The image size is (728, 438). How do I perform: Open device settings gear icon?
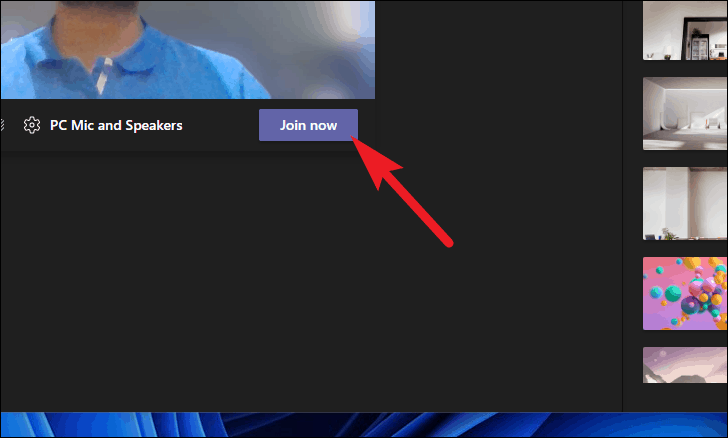click(x=32, y=125)
